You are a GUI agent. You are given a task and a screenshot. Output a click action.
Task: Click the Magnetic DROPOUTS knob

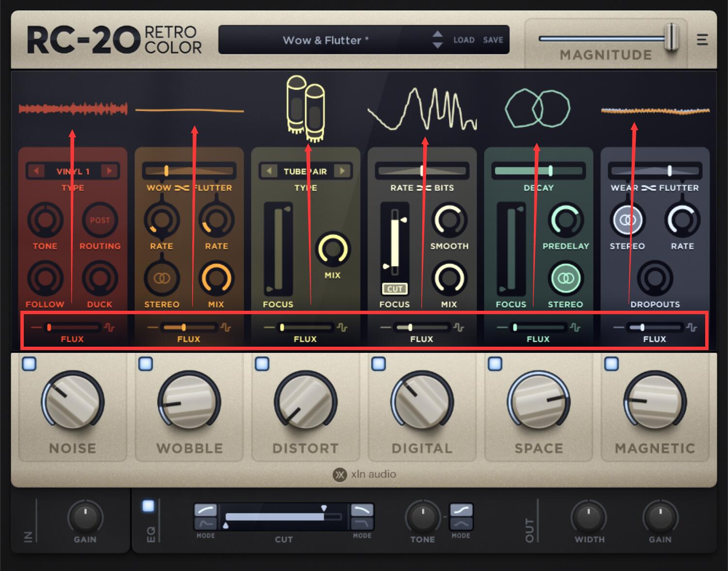tap(655, 279)
